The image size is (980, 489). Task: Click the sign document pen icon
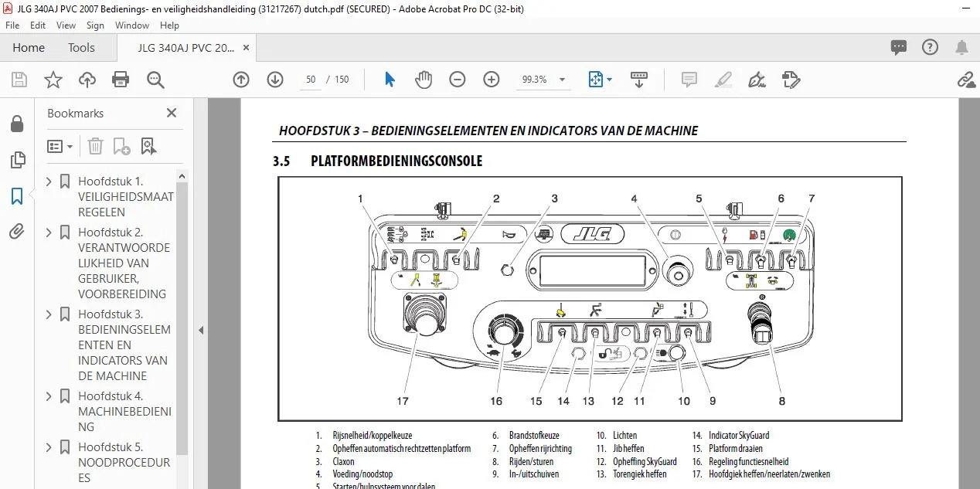(757, 80)
